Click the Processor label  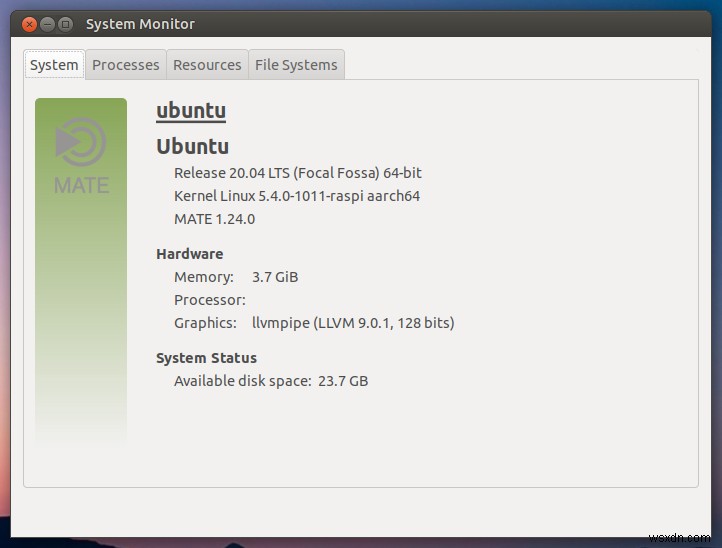210,300
